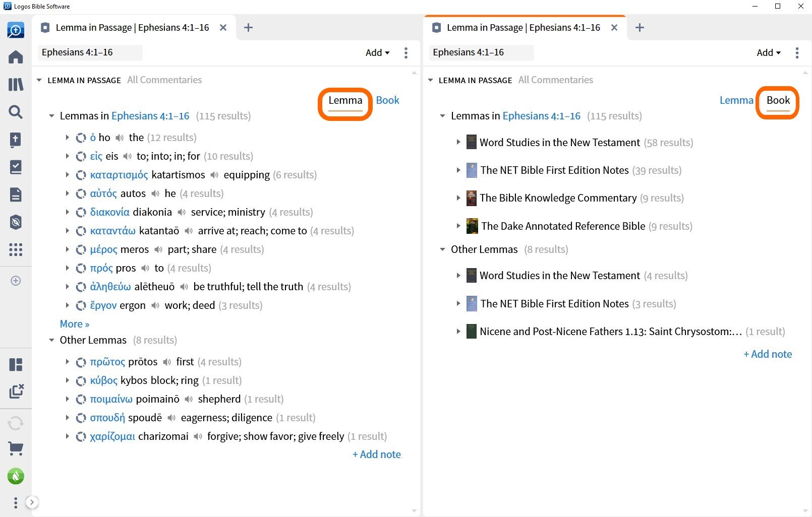
Task: Expand the sidebar with the arrow button
Action: (x=32, y=502)
